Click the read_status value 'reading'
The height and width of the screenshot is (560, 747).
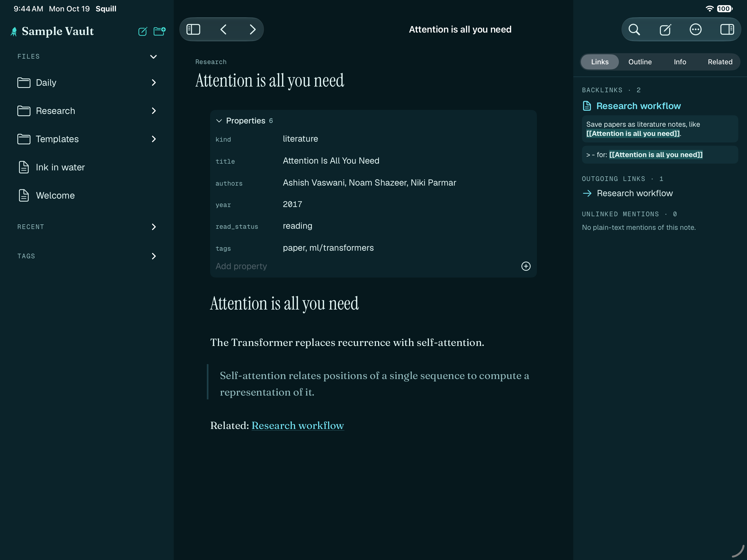(297, 226)
